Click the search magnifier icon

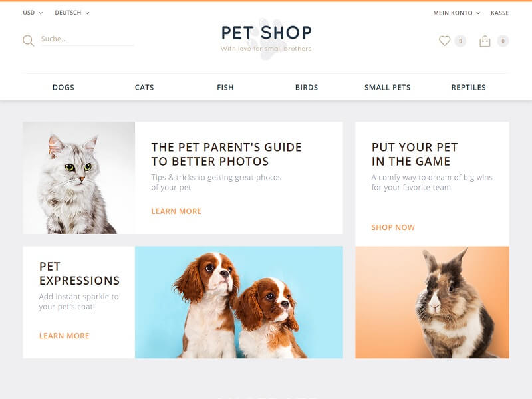29,41
